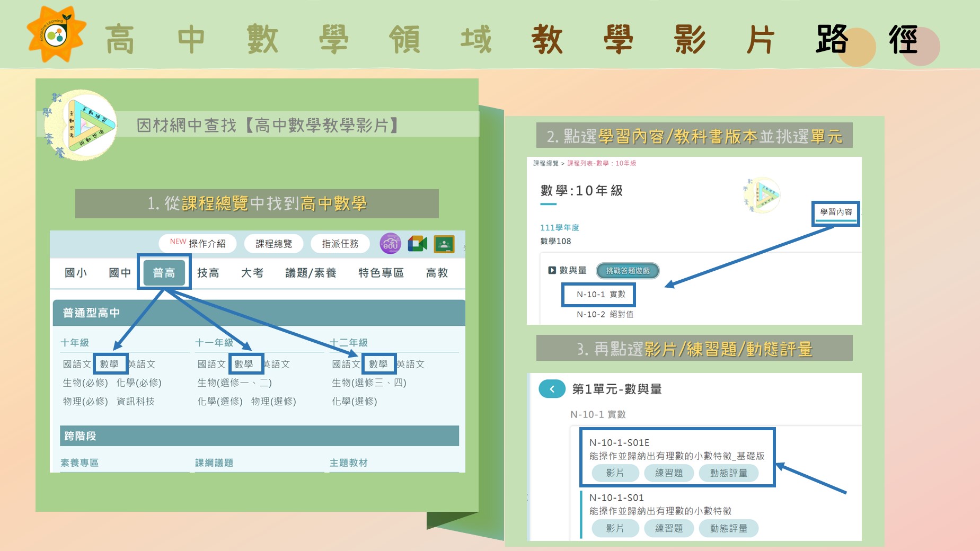Click the 素養專區 heading
The width and height of the screenshot is (980, 551).
pyautogui.click(x=80, y=463)
